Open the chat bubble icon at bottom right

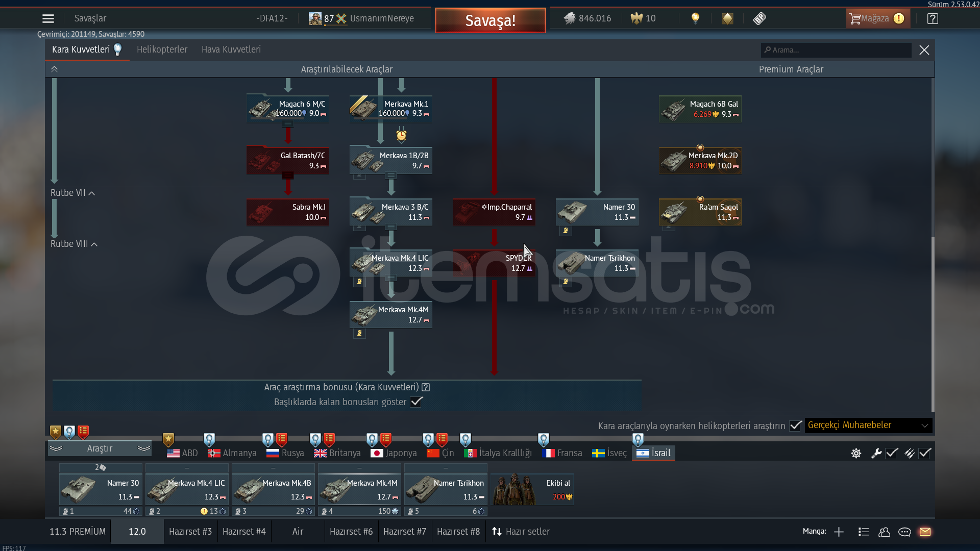coord(904,532)
